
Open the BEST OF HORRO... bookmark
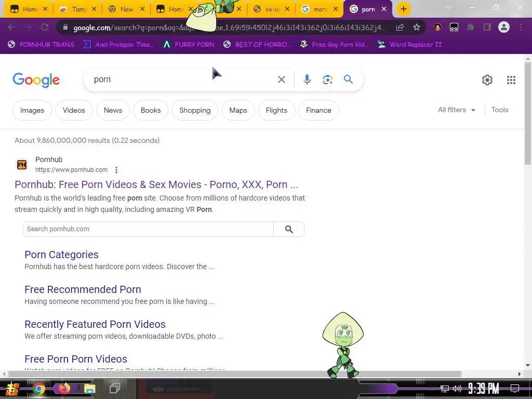257,45
